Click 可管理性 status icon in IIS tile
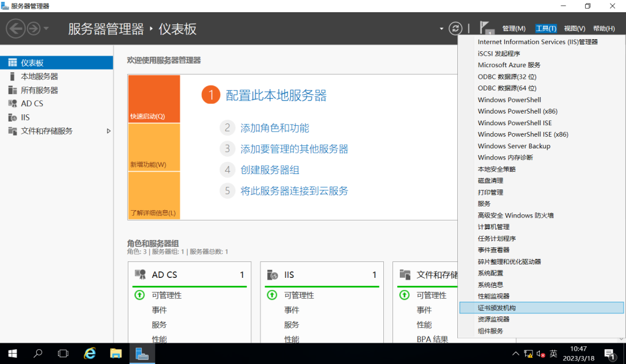 click(x=272, y=295)
